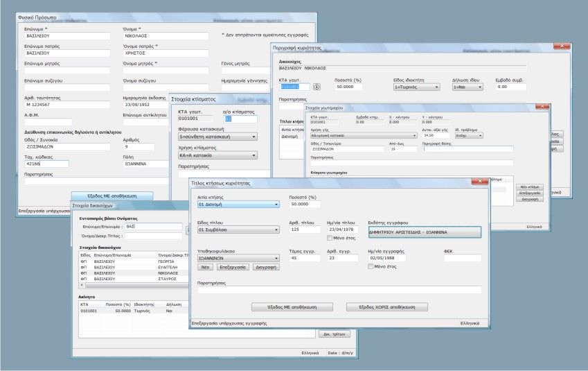Tick the Μόνο έτος checkbox under Ημ/νία τίτλου
Image resolution: width=588 pixels, height=371 pixels.
tap(330, 238)
